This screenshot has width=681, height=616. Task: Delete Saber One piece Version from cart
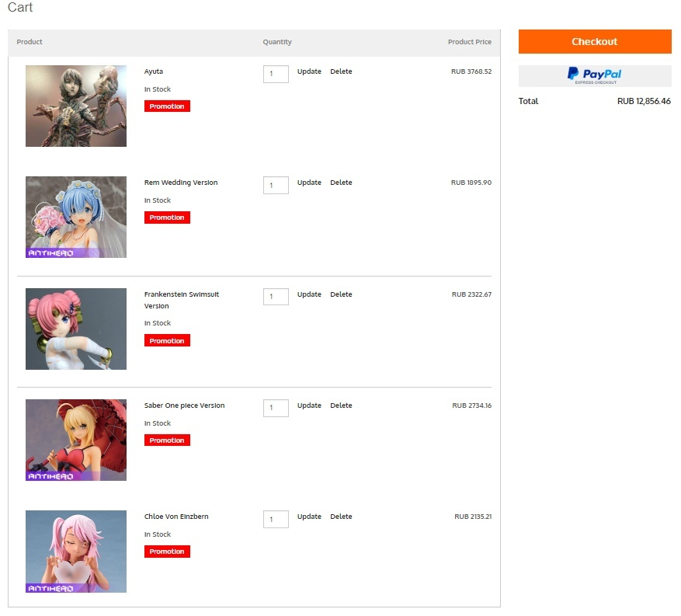click(x=341, y=405)
